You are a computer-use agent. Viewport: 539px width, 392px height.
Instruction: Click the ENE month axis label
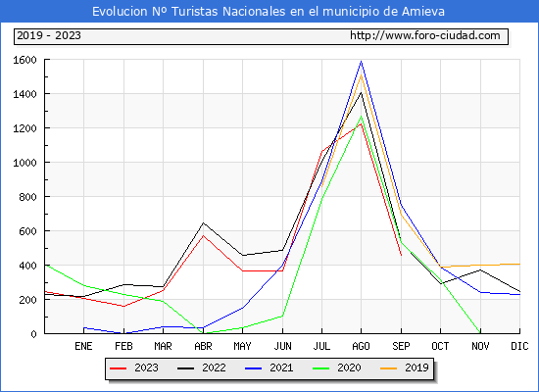pos(83,346)
